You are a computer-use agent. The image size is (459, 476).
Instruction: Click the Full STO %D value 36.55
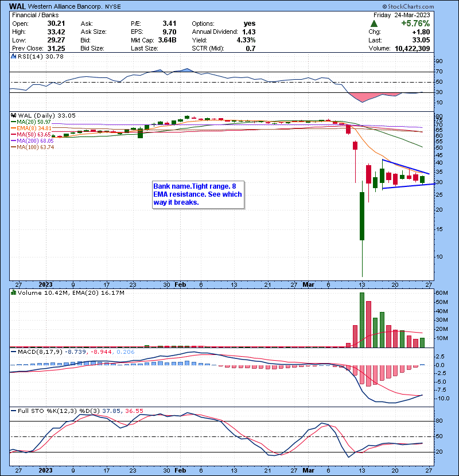click(x=134, y=411)
